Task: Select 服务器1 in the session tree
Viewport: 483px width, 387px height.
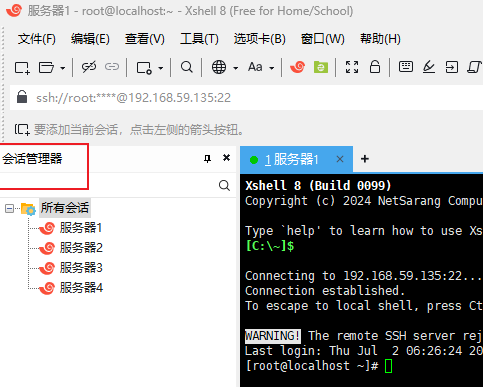Action: [x=81, y=228]
